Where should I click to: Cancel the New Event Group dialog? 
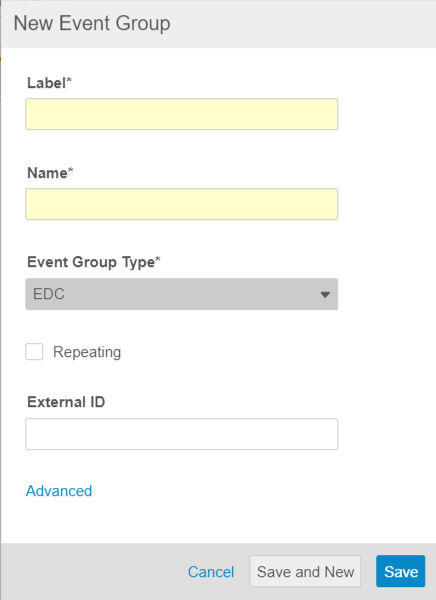click(x=211, y=572)
